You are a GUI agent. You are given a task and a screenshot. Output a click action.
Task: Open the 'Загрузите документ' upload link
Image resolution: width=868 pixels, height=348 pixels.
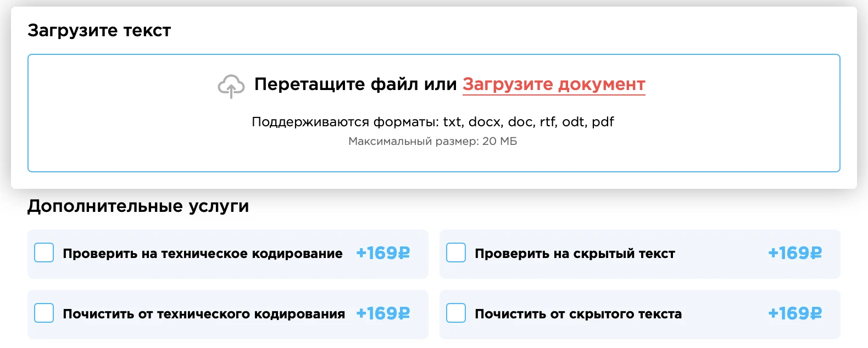coord(554,85)
